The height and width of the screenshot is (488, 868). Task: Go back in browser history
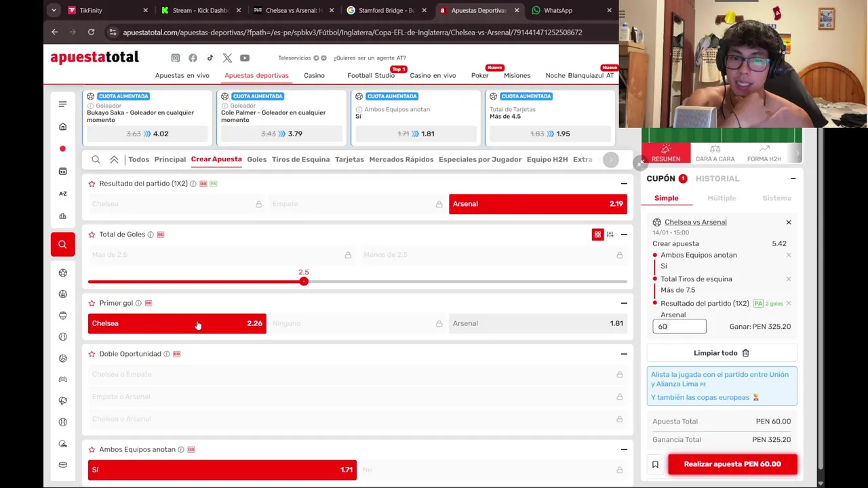pyautogui.click(x=54, y=32)
